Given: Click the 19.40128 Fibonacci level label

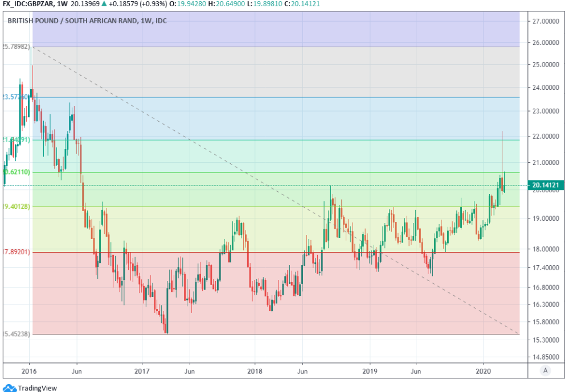Looking at the screenshot, I should pyautogui.click(x=16, y=207).
